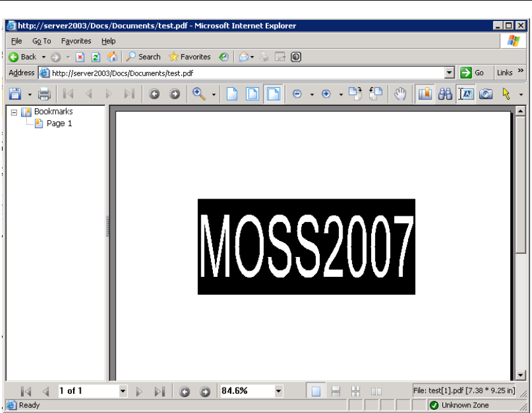
Task: Open the page number dropdown
Action: [x=123, y=391]
